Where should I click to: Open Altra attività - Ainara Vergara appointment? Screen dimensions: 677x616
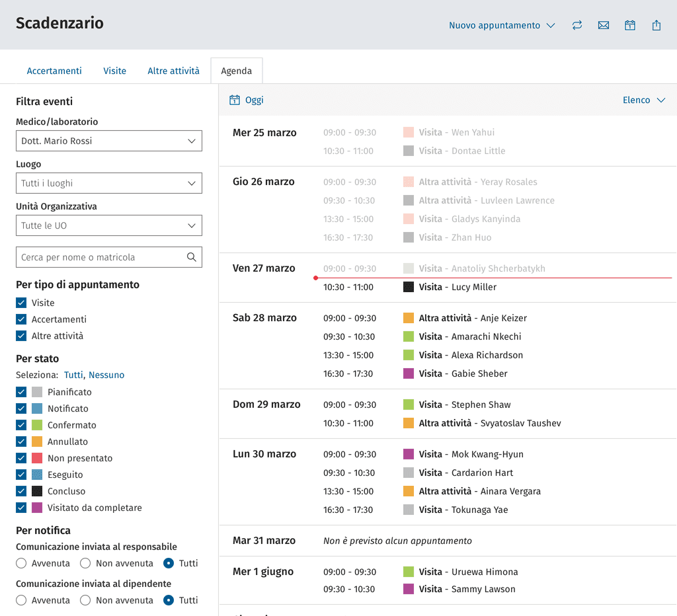[480, 491]
